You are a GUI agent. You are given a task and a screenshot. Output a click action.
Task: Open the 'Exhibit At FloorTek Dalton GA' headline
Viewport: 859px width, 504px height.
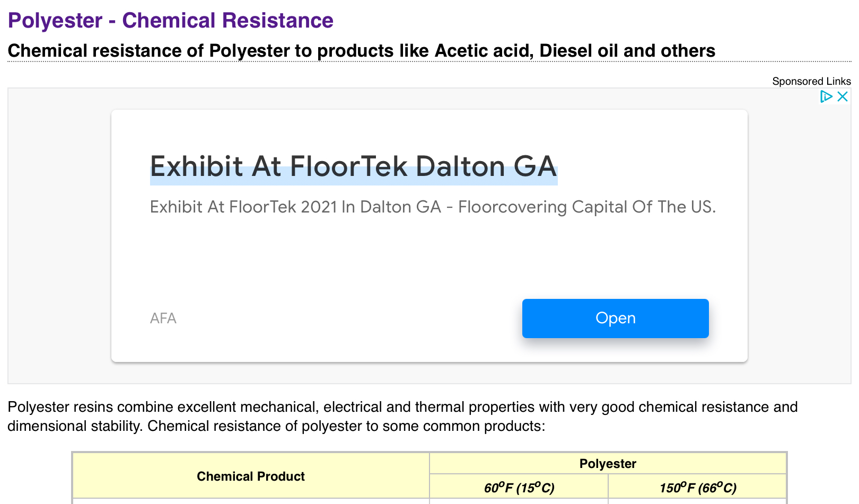point(353,166)
